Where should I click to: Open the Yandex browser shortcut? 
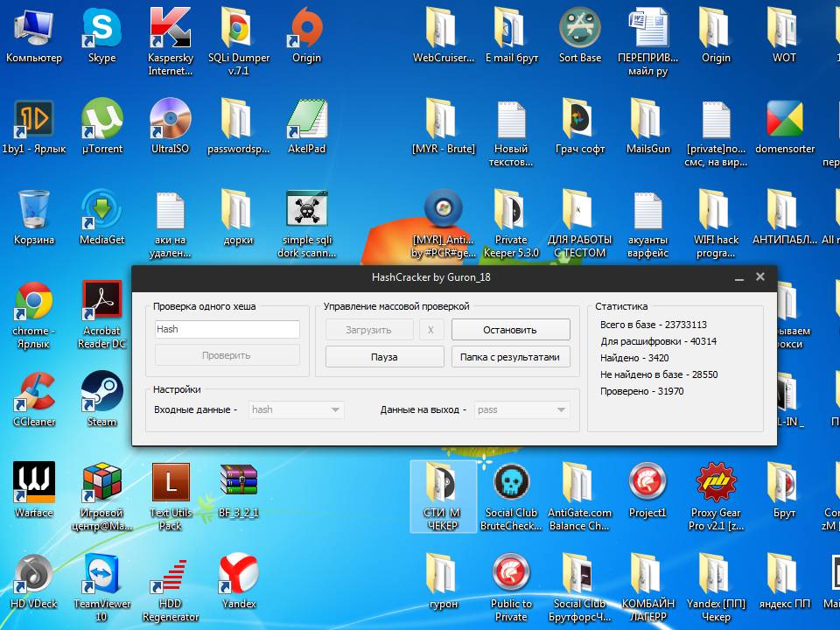[x=238, y=576]
